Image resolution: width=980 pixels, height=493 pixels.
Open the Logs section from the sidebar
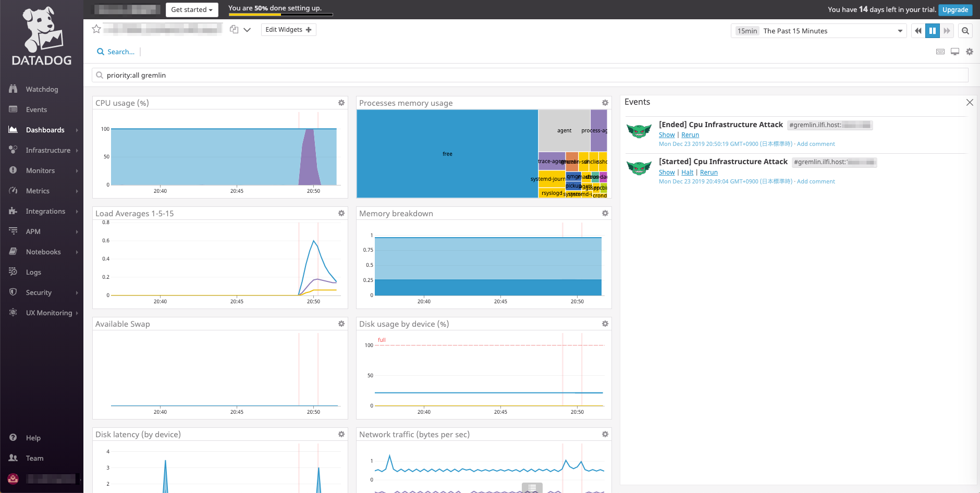[33, 272]
